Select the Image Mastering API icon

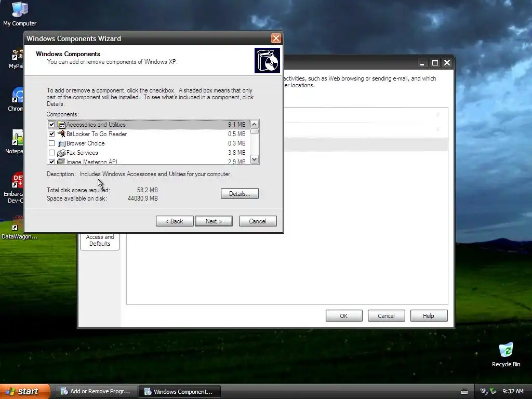[x=61, y=162]
